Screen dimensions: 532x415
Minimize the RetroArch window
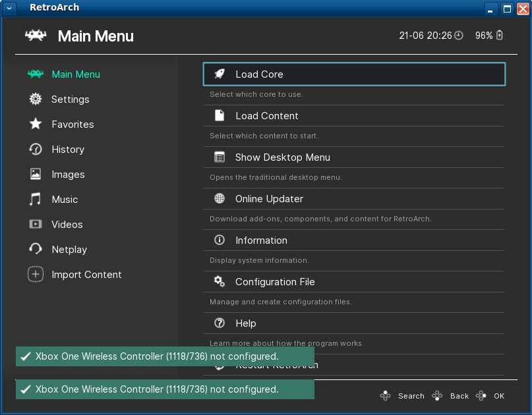(x=490, y=9)
